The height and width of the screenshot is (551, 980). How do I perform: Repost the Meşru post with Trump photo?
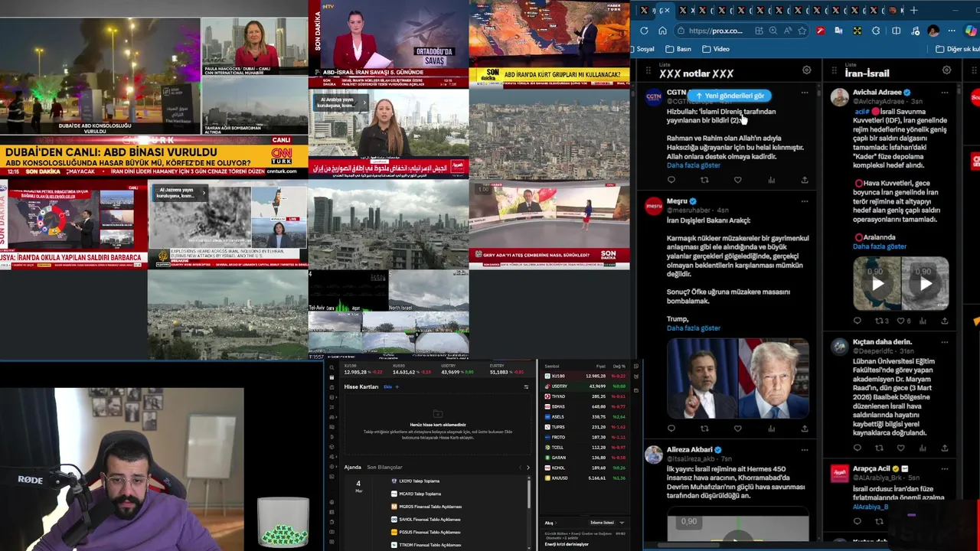pyautogui.click(x=704, y=429)
